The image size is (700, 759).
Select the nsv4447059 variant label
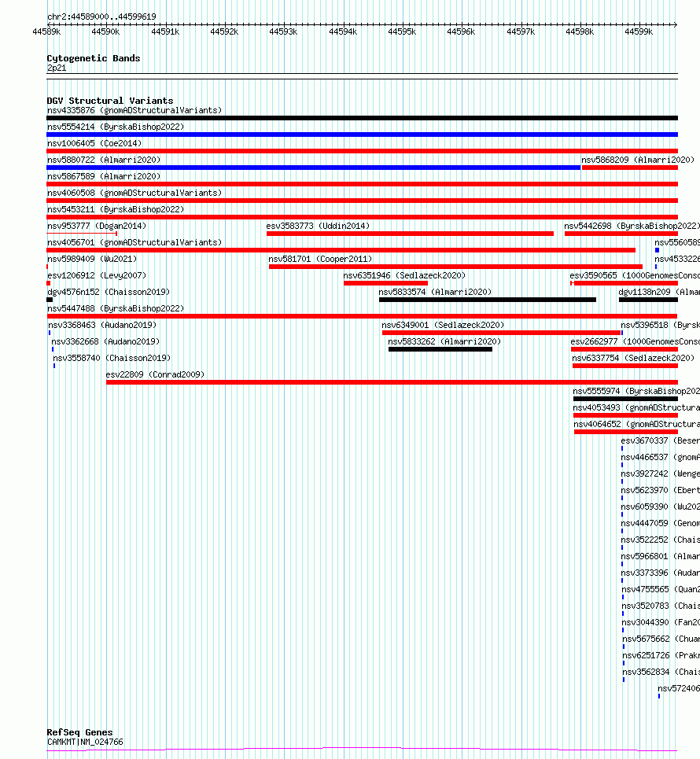pos(661,523)
